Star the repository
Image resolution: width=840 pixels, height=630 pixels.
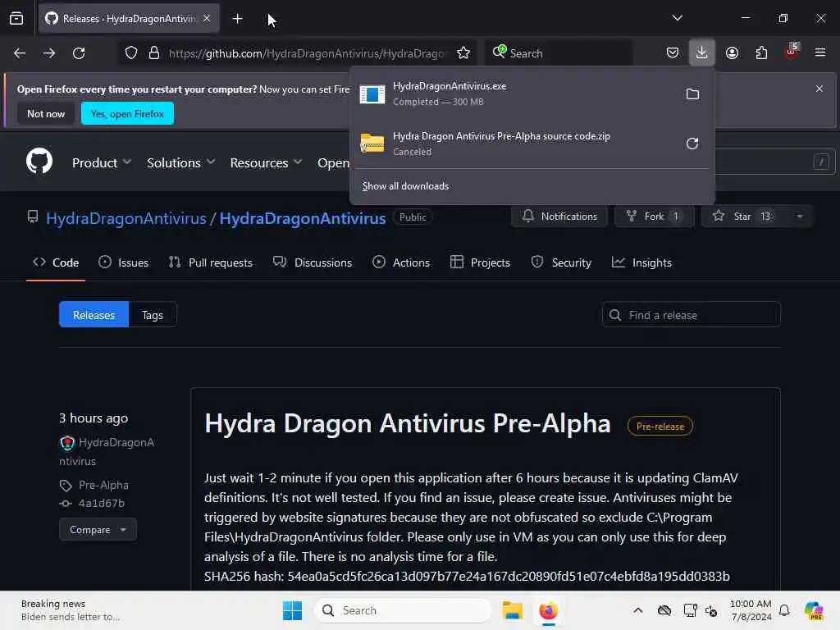(x=743, y=217)
